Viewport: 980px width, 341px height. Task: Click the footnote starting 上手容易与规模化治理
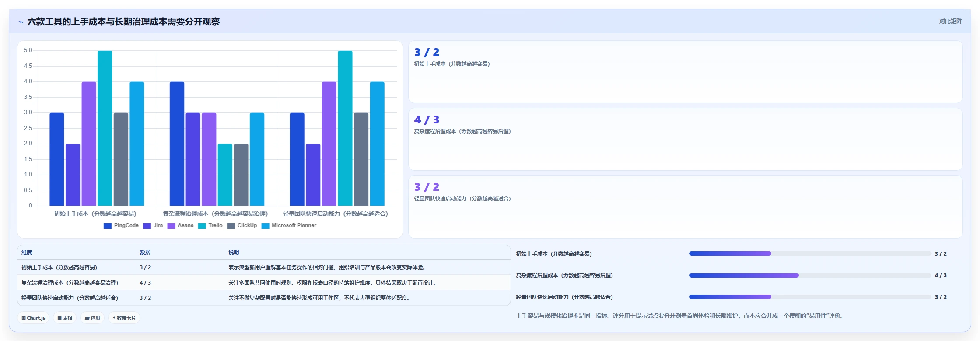679,316
